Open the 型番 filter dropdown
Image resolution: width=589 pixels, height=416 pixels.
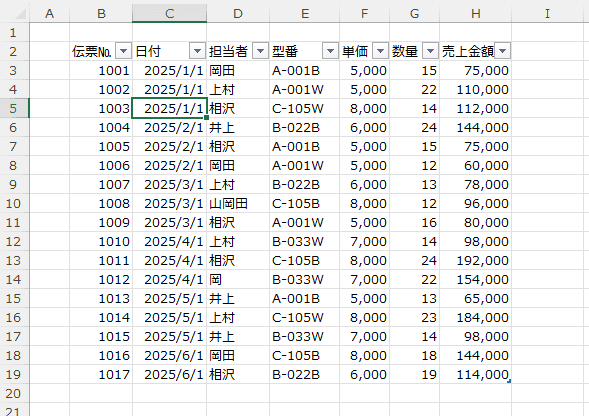click(331, 51)
